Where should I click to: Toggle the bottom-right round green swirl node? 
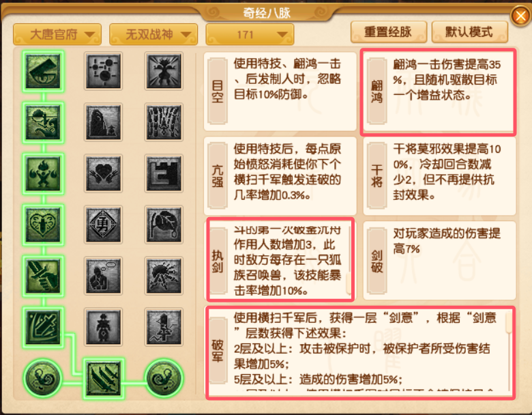coord(164,378)
